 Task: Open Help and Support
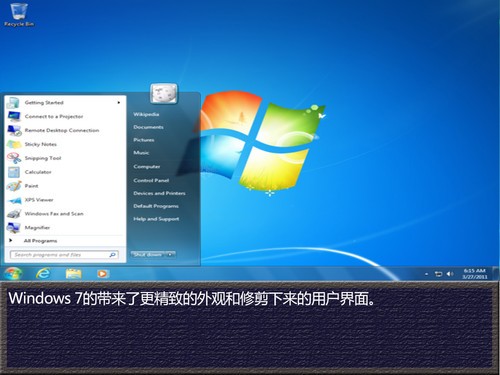pos(156,219)
